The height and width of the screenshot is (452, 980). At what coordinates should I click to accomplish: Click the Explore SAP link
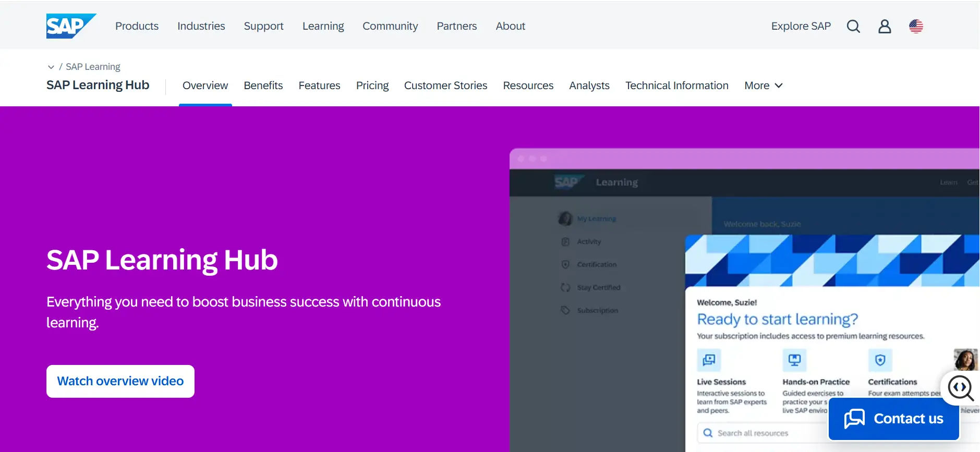coord(801,26)
